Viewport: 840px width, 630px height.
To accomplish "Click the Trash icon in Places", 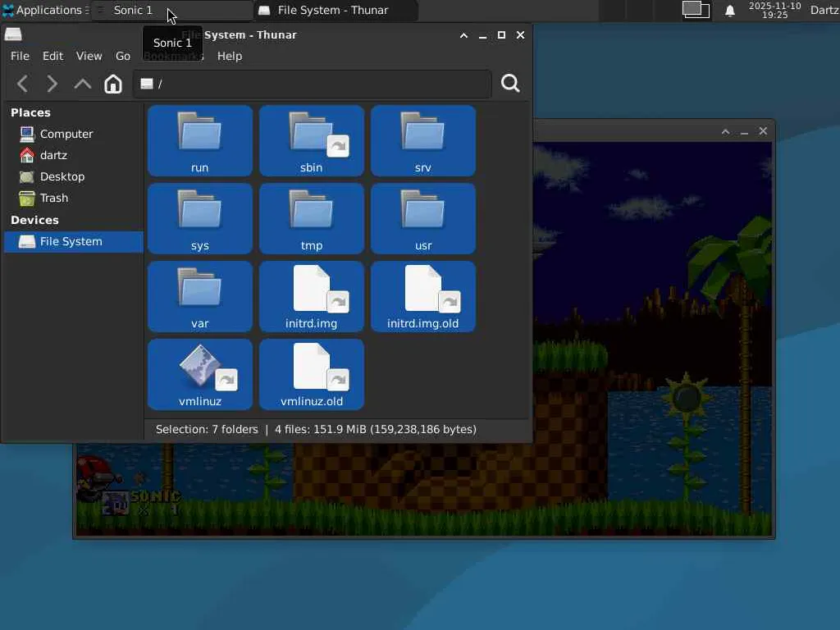I will pos(27,199).
